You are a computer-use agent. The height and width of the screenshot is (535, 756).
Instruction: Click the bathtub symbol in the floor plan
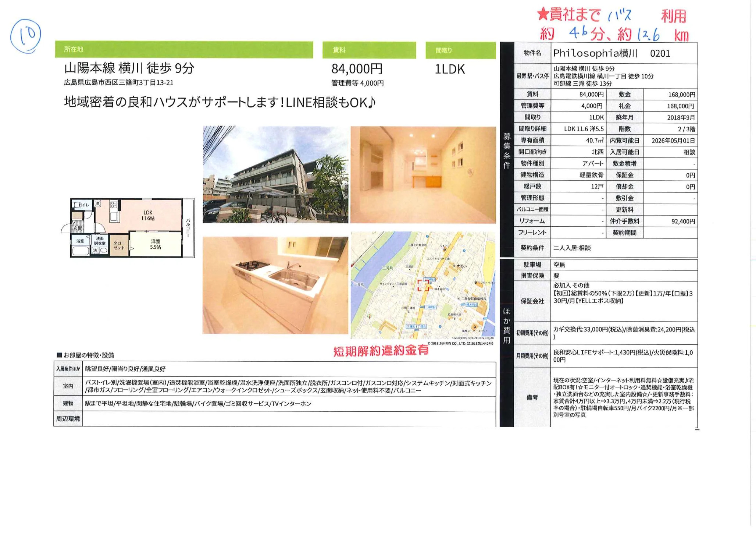[80, 251]
